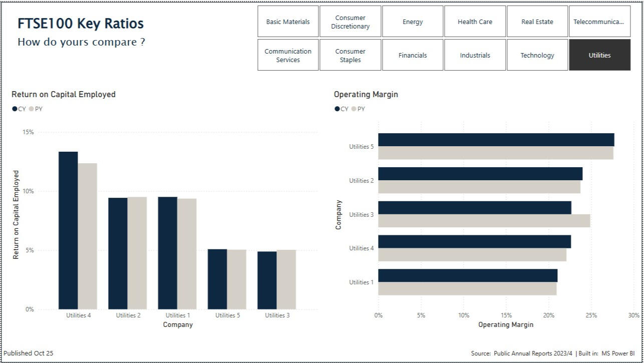Select the Real Estate sector tile
This screenshot has height=363, width=644.
[x=537, y=22]
